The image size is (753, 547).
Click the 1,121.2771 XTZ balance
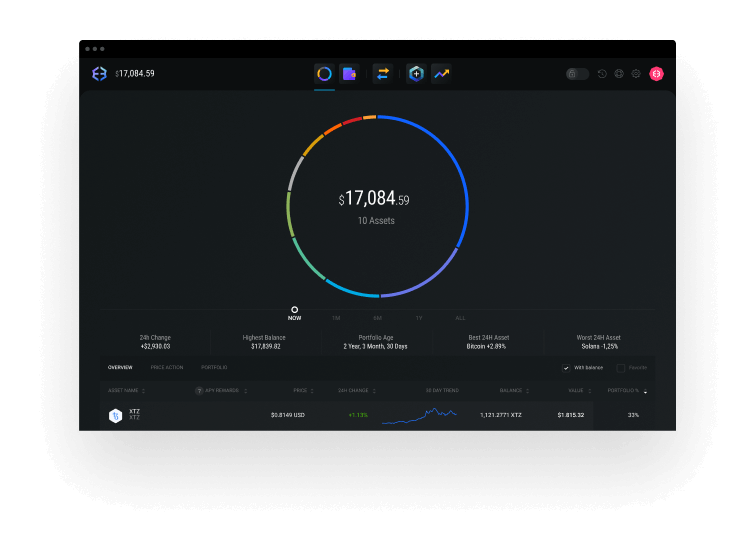click(500, 415)
